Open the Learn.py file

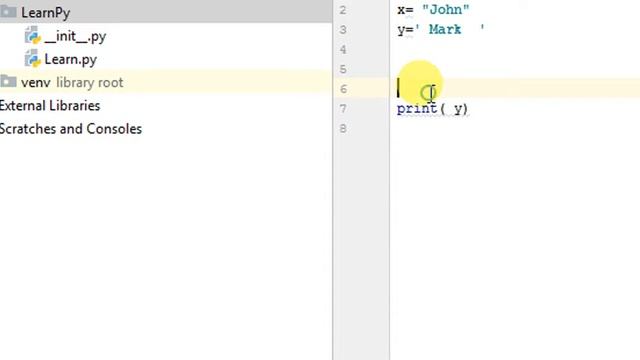pos(70,60)
